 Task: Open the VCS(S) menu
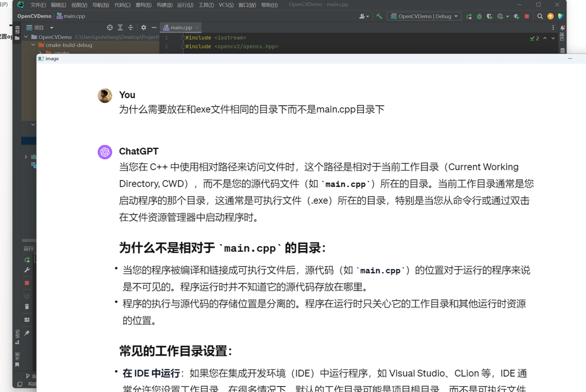226,5
